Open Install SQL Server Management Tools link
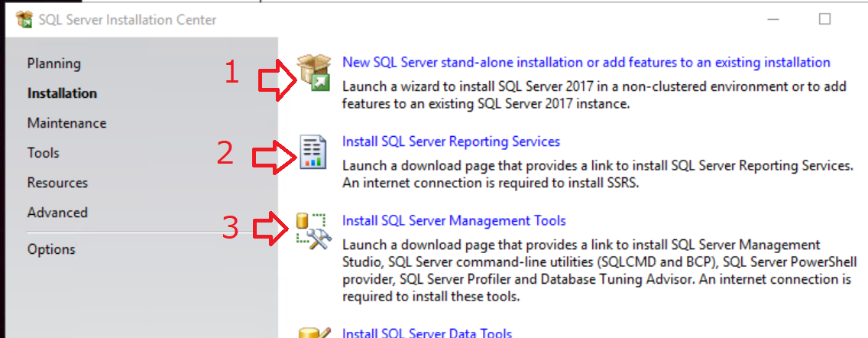 pos(454,220)
